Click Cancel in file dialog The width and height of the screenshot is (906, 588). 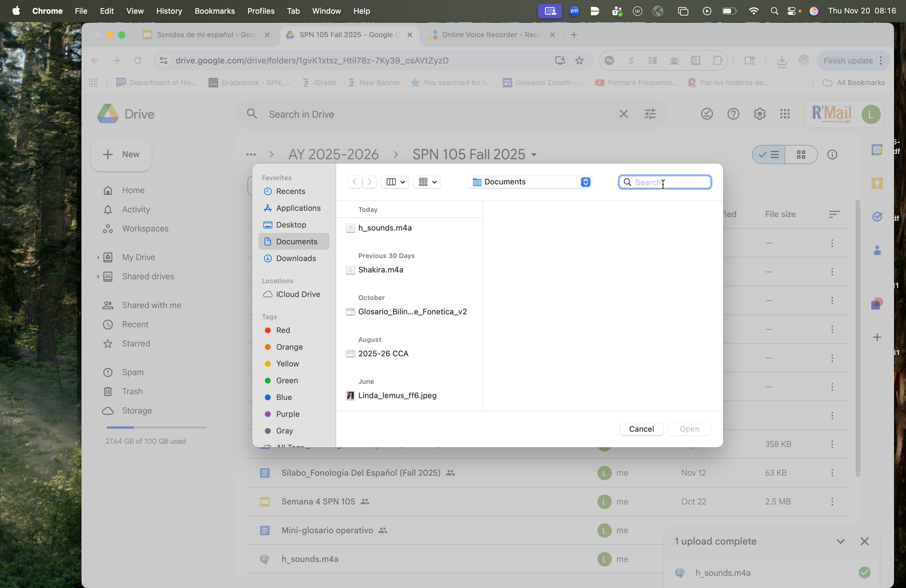[x=641, y=429]
